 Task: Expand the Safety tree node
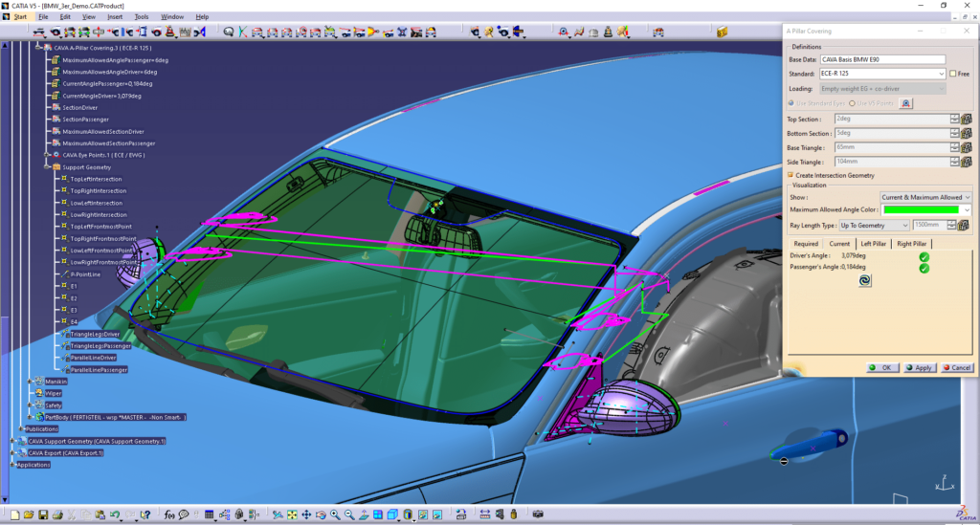pos(30,405)
